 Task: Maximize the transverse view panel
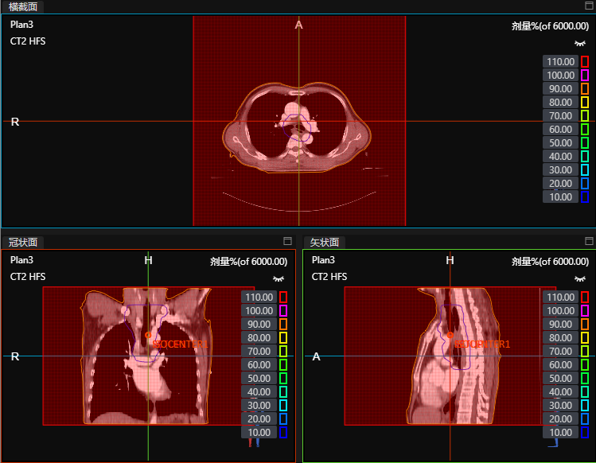(x=589, y=5)
